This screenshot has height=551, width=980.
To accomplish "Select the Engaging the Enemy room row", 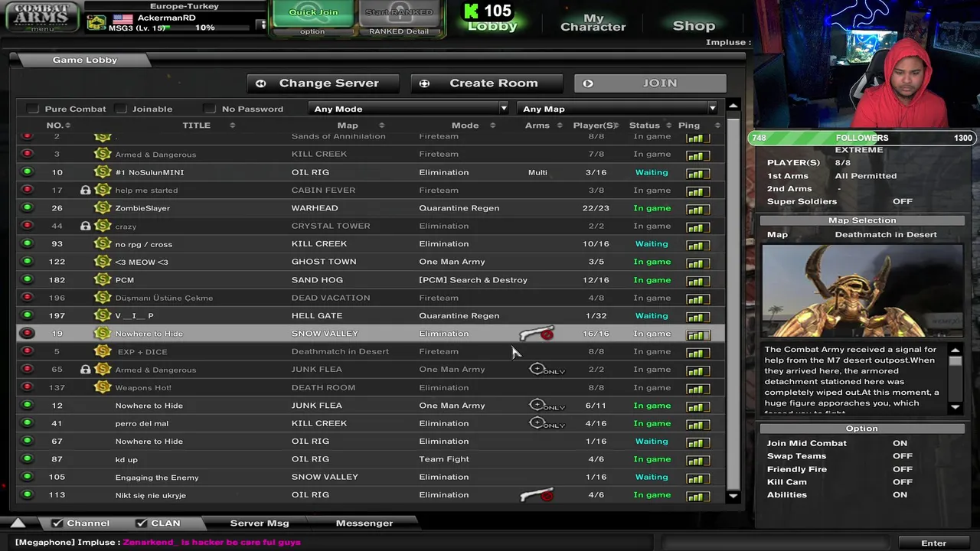I will point(371,478).
